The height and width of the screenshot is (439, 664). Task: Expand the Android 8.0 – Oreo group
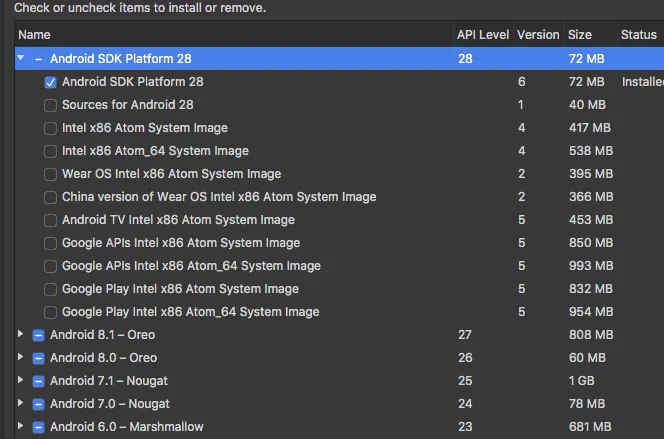pyautogui.click(x=21, y=358)
